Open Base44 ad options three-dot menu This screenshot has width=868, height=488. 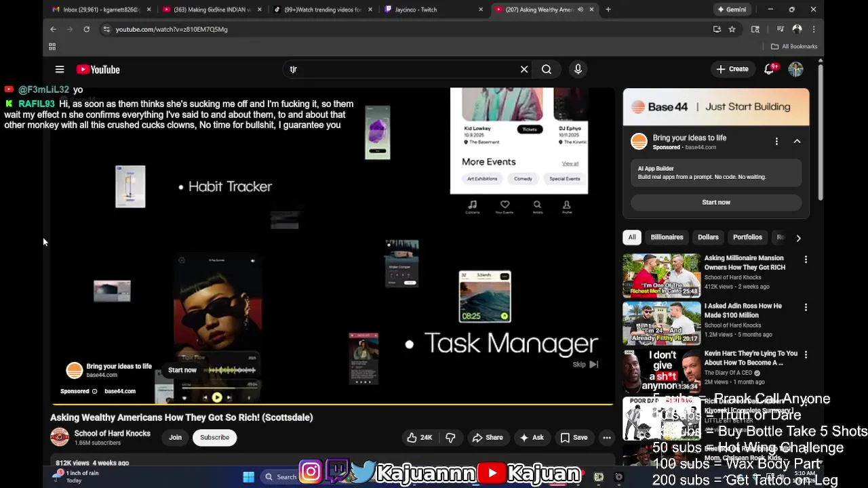click(x=776, y=141)
